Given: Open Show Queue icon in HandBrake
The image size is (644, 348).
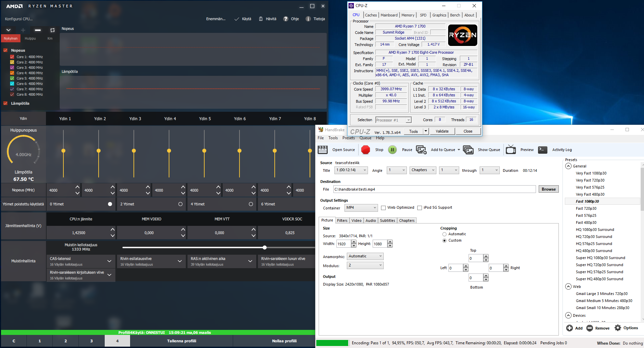Looking at the screenshot, I should pyautogui.click(x=468, y=150).
